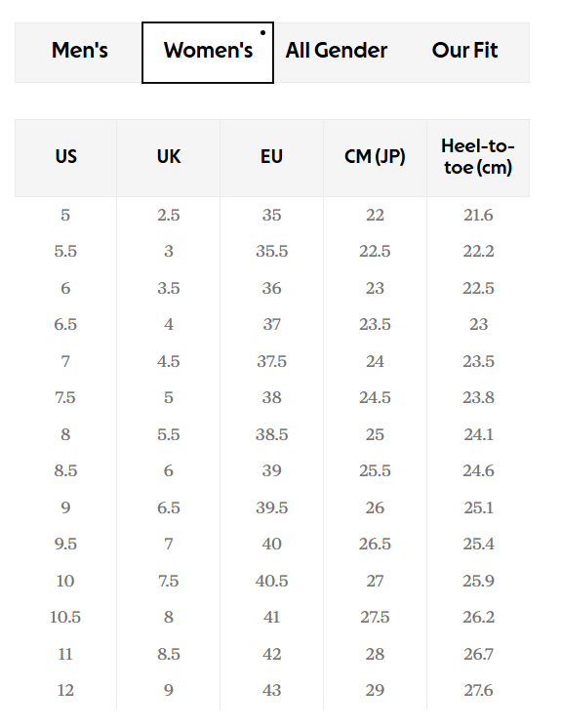Click heel-to-toe value 21.6
This screenshot has width=561, height=728.
click(478, 216)
